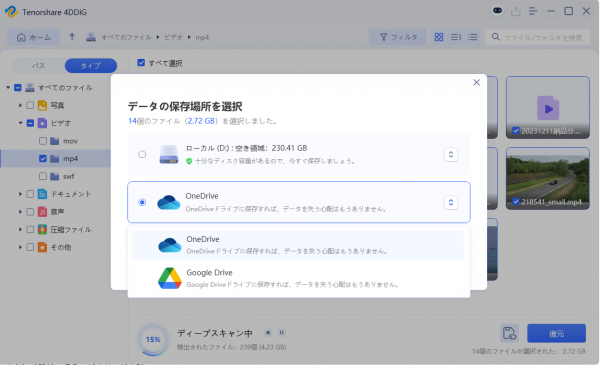The height and width of the screenshot is (365, 600).
Task: Collapse the OneDrive cloud service dropdown
Action: 451,202
